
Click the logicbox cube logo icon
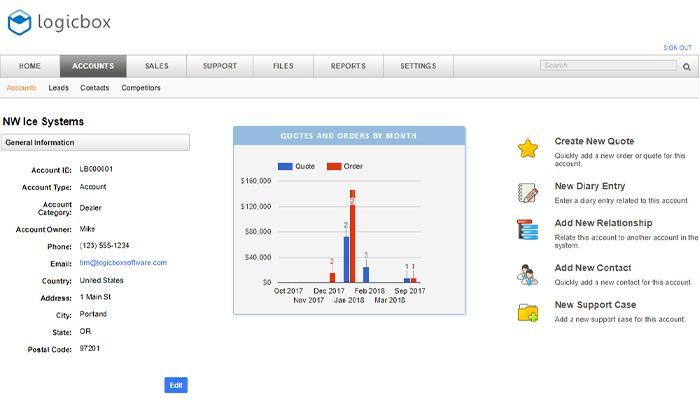pos(20,22)
